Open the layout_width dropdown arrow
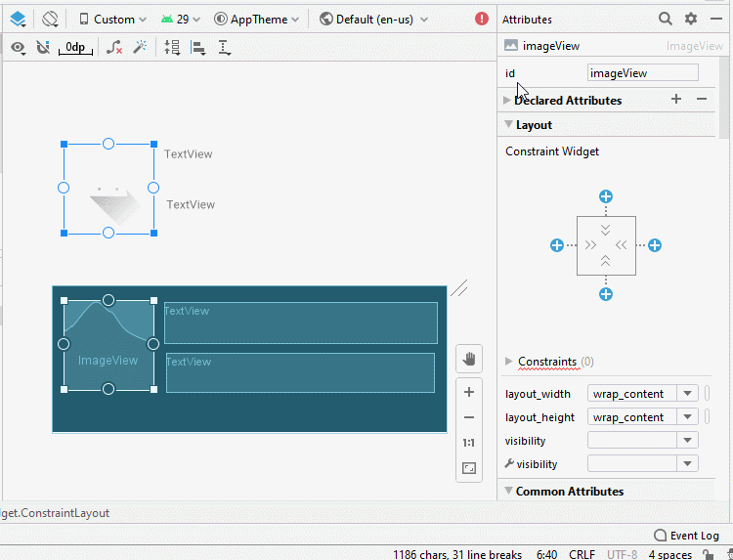 coord(687,394)
